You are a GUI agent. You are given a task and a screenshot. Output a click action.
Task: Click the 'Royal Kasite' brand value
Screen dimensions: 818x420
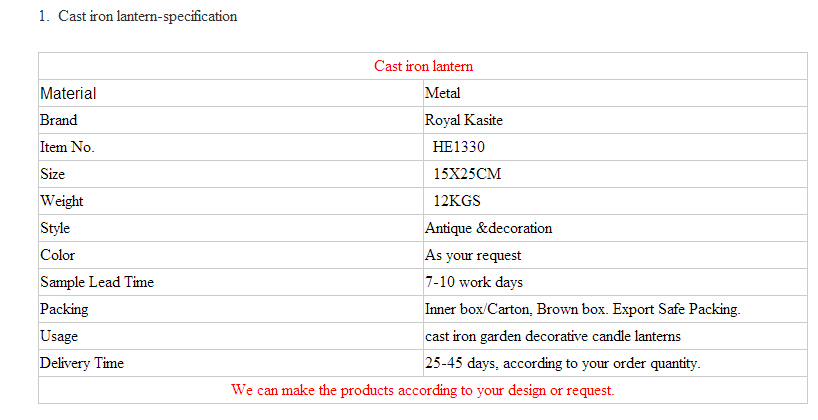point(463,120)
